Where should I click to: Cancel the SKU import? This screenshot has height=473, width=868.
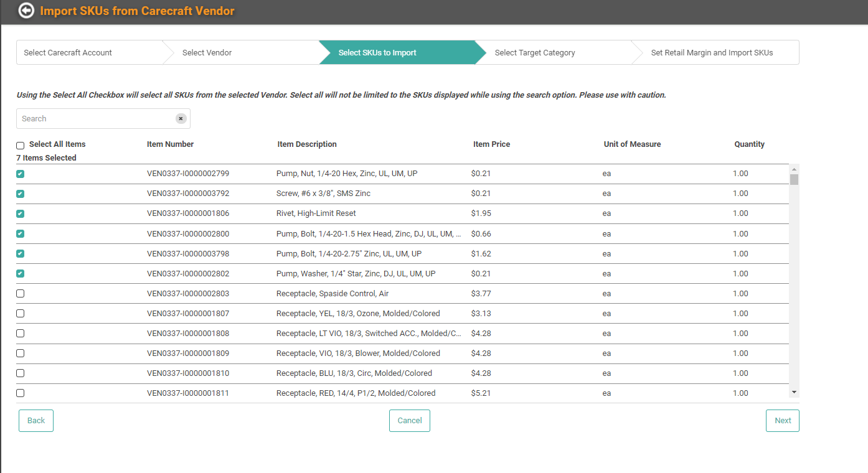(410, 421)
